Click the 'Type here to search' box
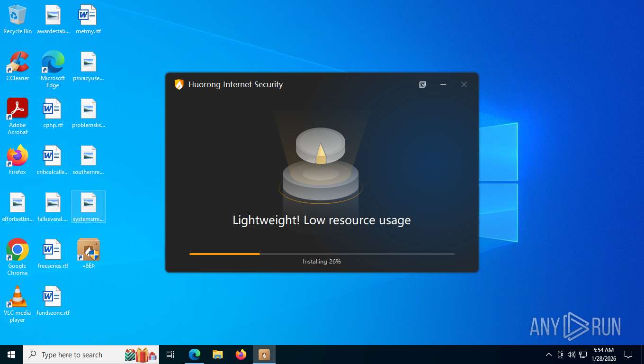This screenshot has width=644, height=364. [91, 355]
